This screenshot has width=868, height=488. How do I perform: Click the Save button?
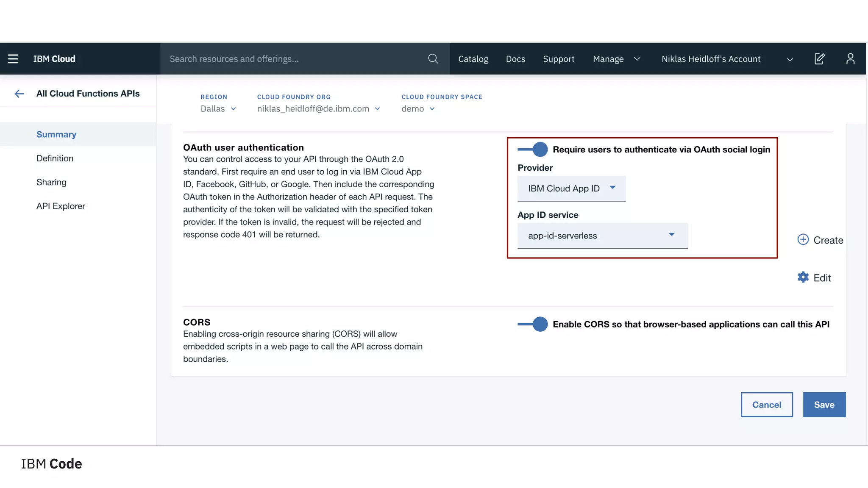824,405
